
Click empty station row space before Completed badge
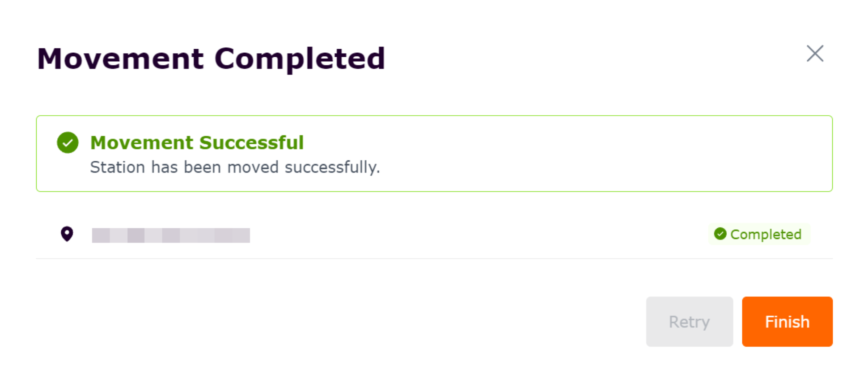(478, 235)
